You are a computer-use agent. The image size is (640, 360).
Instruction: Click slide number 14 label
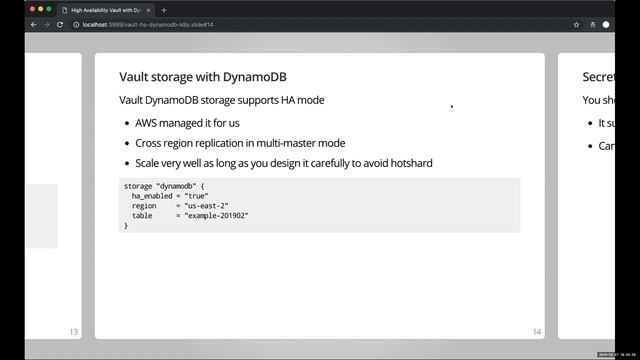pos(537,331)
